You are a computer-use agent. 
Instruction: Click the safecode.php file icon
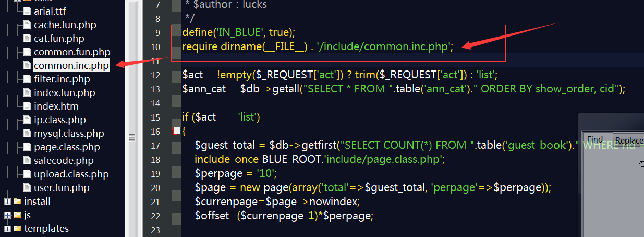27,160
